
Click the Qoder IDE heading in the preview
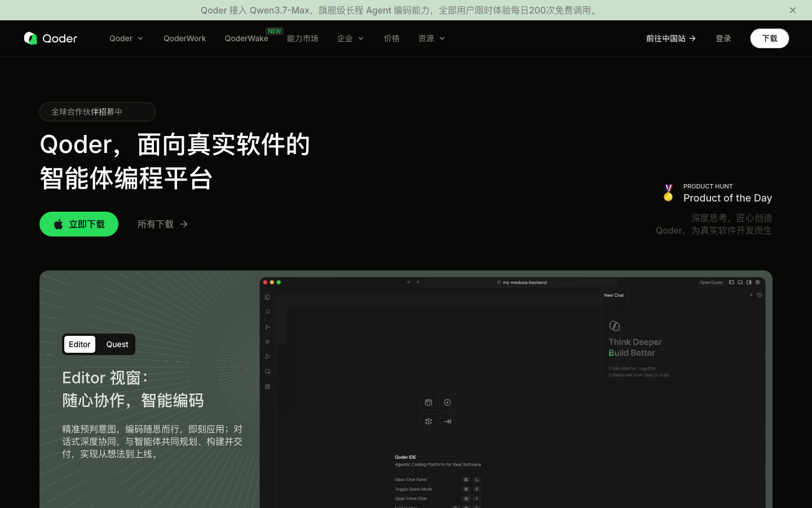coord(405,457)
